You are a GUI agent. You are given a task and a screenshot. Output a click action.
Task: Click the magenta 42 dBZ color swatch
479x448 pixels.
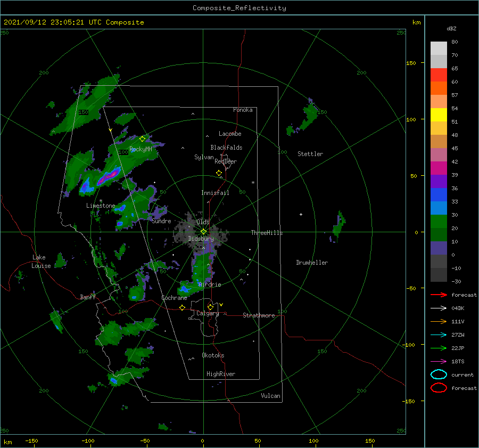(439, 168)
